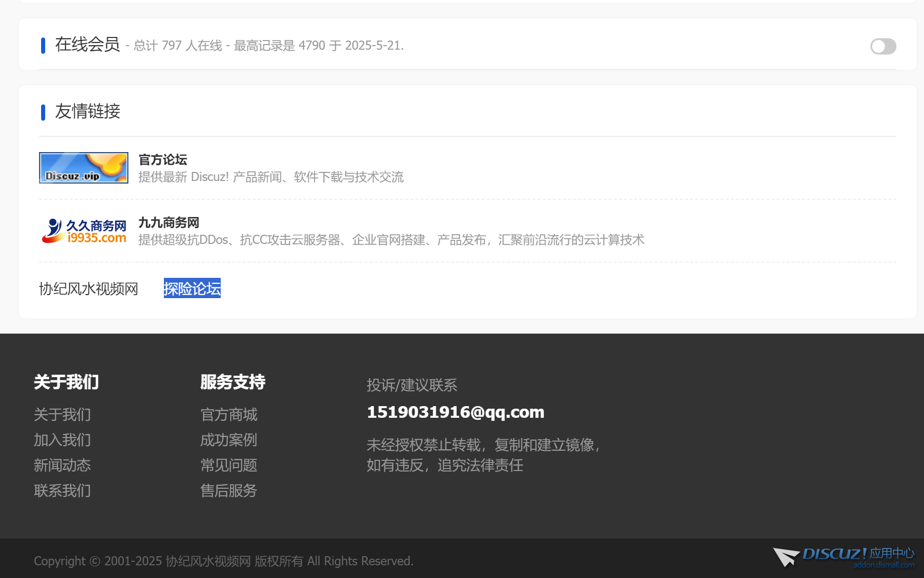Click 协纪风水视频网 in the copyright line
Image resolution: width=924 pixels, height=578 pixels.
click(x=208, y=561)
